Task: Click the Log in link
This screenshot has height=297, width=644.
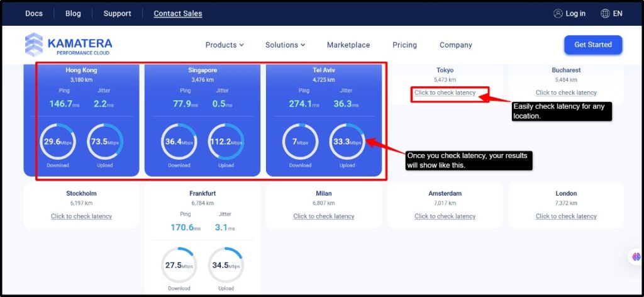Action: tap(575, 14)
